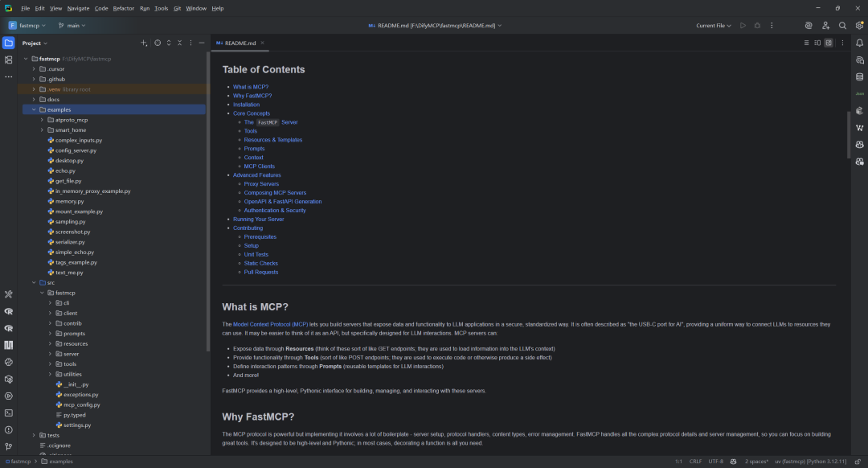
Task: Expand the atproto_mcp folder
Action: [x=42, y=120]
